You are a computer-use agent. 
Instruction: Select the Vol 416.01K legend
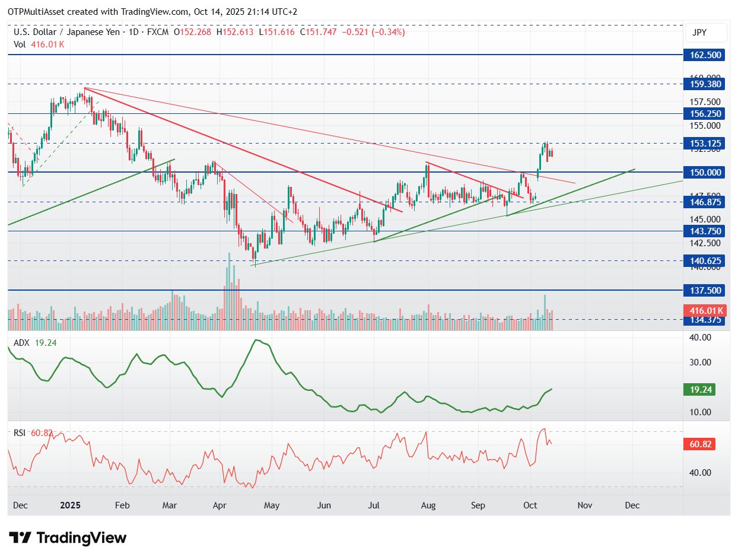39,44
